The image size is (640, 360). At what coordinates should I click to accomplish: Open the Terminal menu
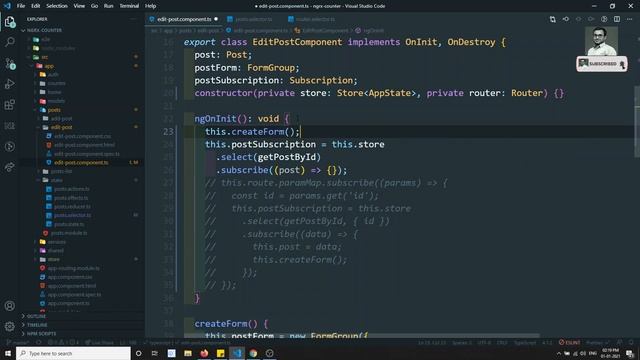pyautogui.click(x=129, y=6)
